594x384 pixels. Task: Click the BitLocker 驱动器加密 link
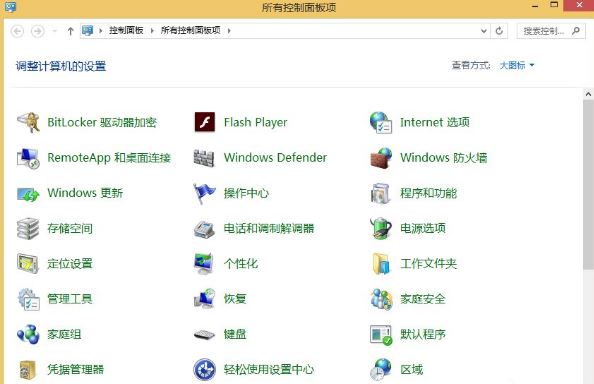102,122
